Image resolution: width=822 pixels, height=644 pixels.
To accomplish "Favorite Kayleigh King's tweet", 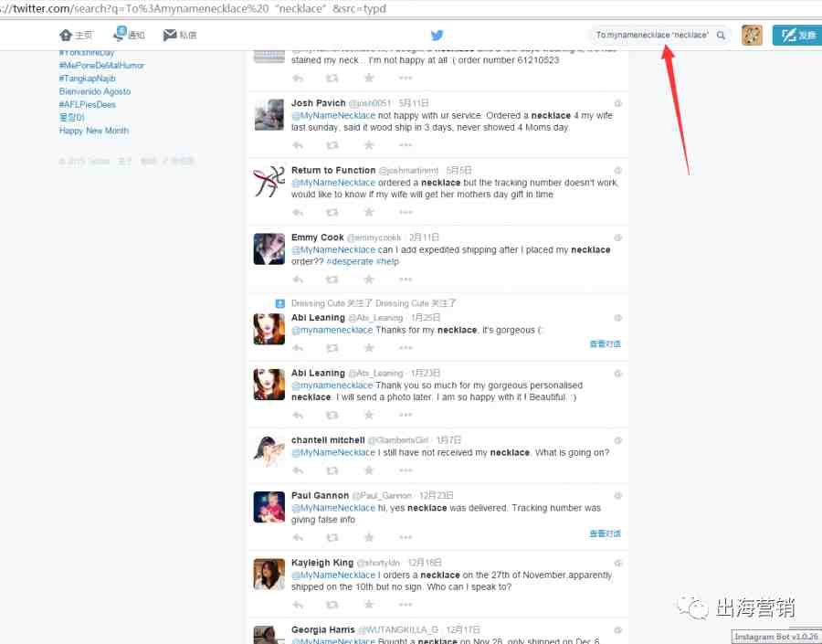I will coord(369,605).
